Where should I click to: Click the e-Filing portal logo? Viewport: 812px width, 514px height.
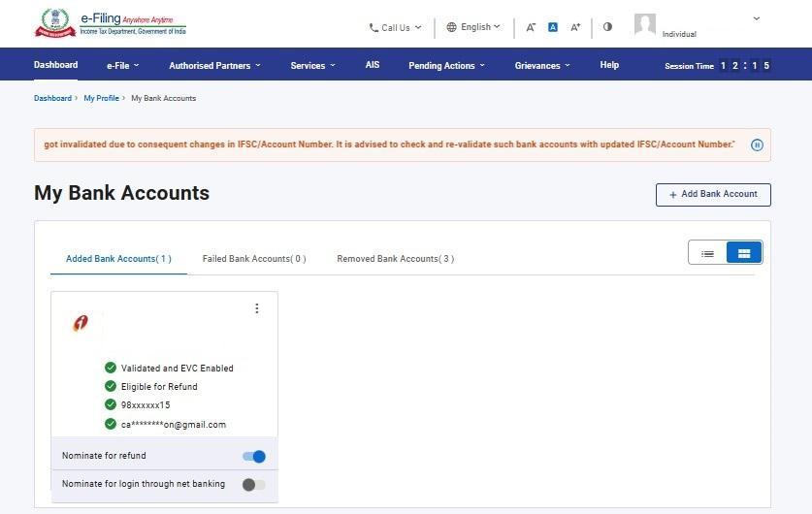(x=110, y=23)
